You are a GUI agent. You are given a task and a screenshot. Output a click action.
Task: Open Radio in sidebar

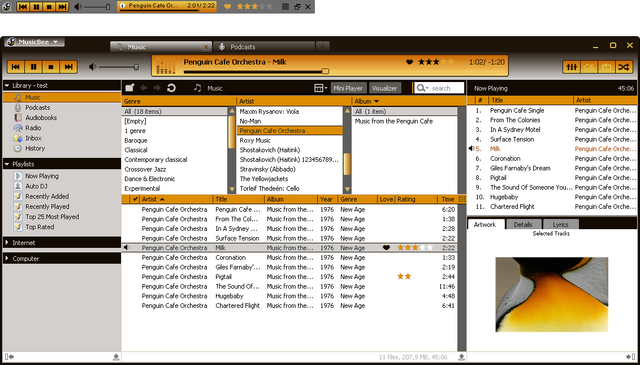coord(33,128)
